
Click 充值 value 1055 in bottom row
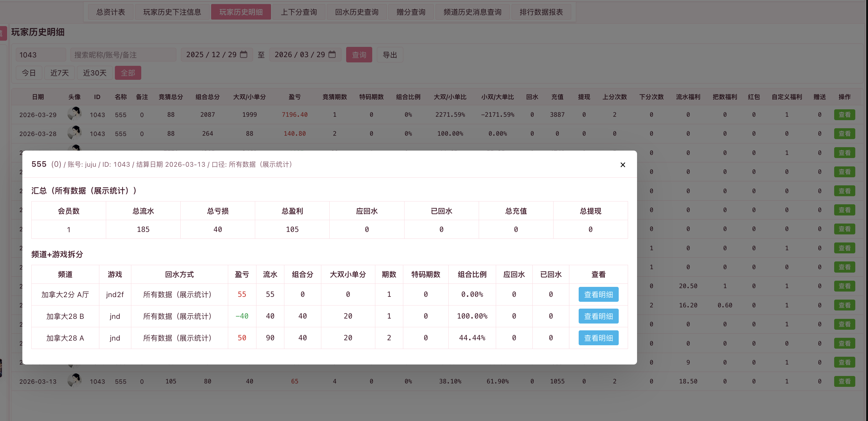coord(557,381)
